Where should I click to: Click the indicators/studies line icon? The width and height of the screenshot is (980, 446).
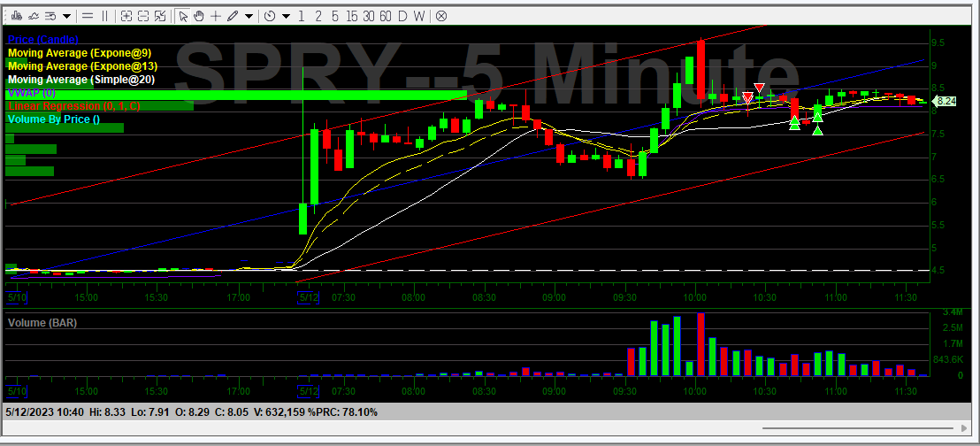(34, 16)
